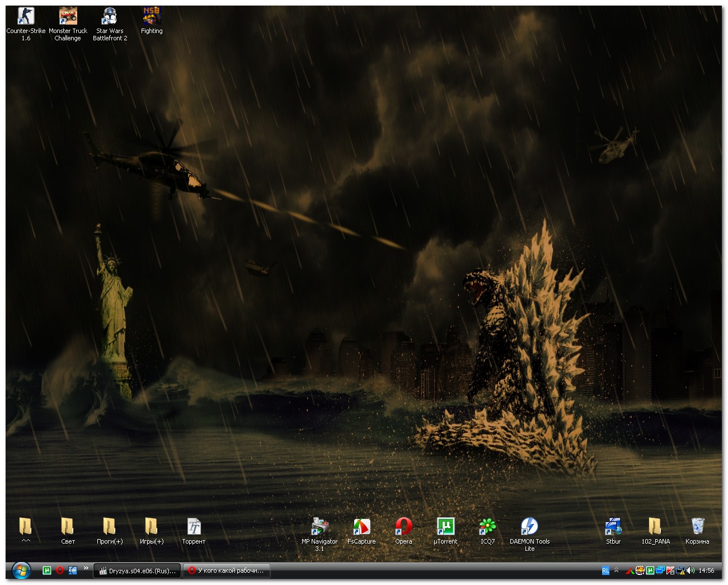This screenshot has width=728, height=585.
Task: Open FsCapture icon in system tray
Action: point(630,571)
